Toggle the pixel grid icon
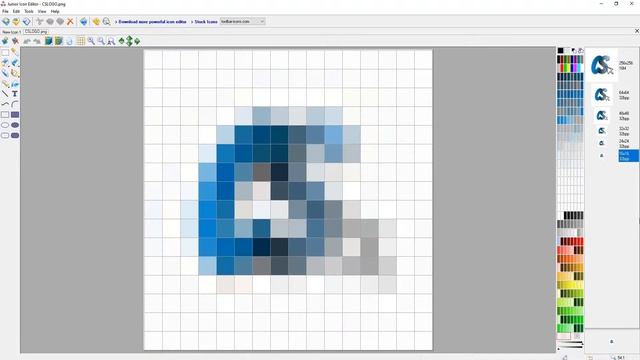640x360 pixels. click(81, 41)
